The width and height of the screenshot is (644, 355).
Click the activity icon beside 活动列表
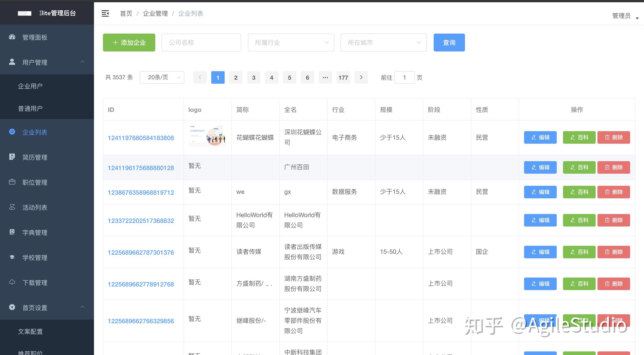click(12, 207)
